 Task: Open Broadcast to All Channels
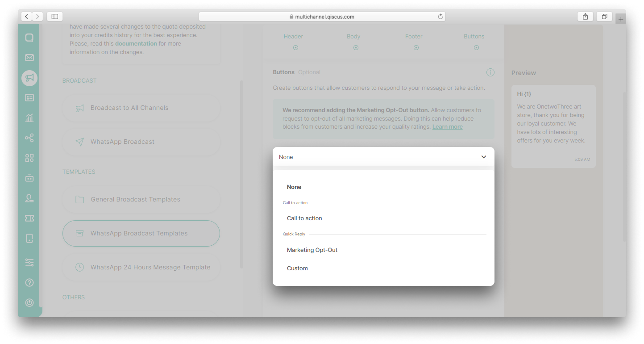click(141, 108)
